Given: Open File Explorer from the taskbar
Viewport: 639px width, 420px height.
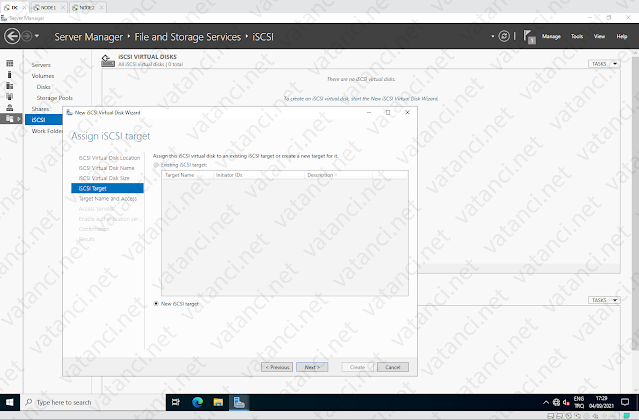Looking at the screenshot, I should click(218, 402).
